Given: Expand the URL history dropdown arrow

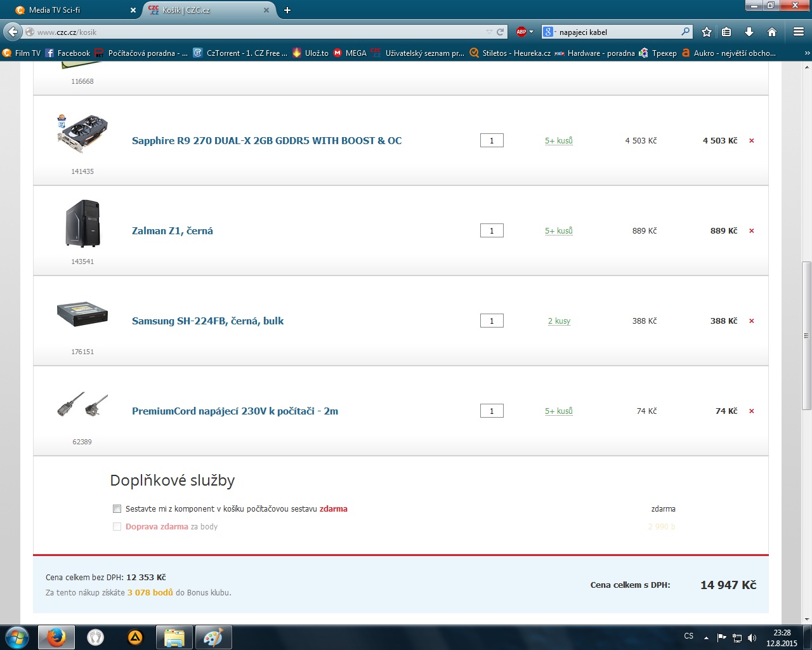Looking at the screenshot, I should (x=488, y=32).
